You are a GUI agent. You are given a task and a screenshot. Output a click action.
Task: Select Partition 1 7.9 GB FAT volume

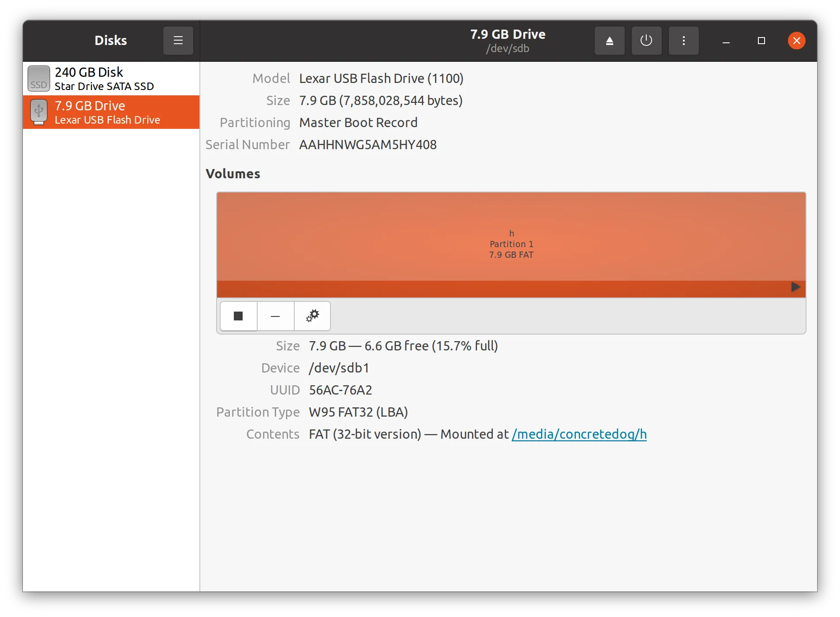511,237
